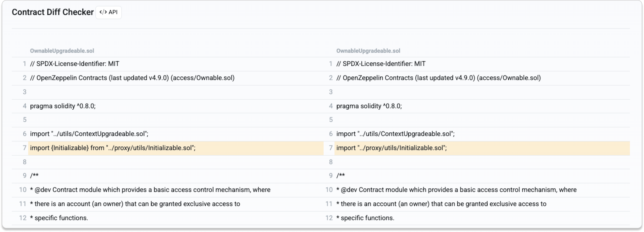Select the left OwnableUpgradeable.sol file name

pyautogui.click(x=62, y=51)
